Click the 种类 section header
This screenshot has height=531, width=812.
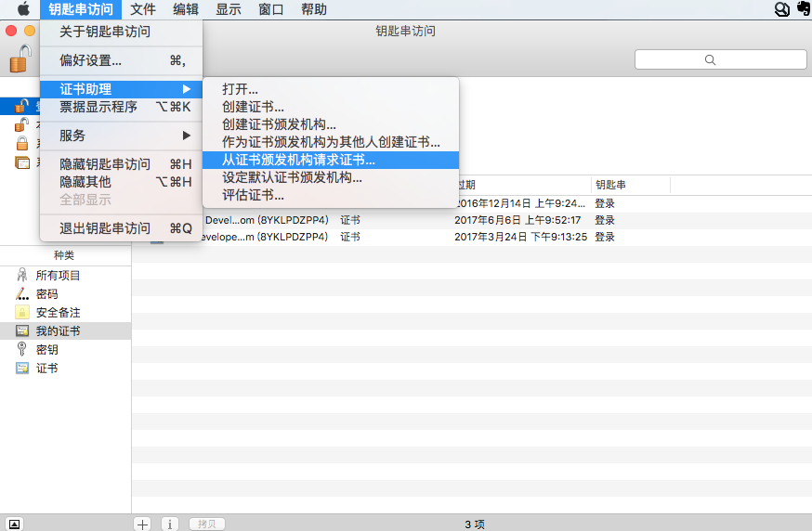64,255
